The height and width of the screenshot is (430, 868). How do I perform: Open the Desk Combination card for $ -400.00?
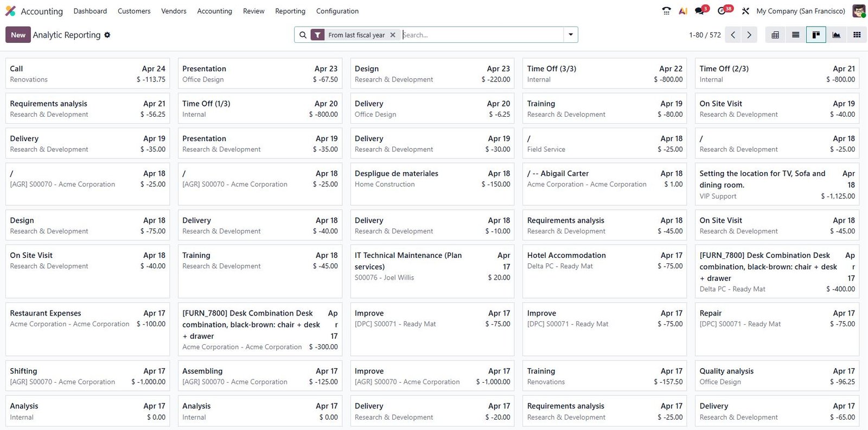(x=777, y=271)
